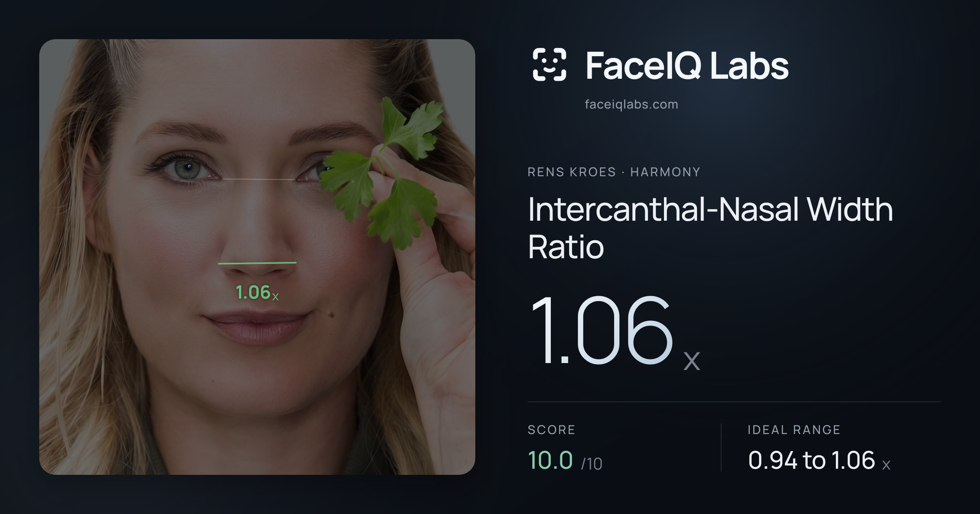Click the SCORE label
This screenshot has width=980, height=514.
551,430
